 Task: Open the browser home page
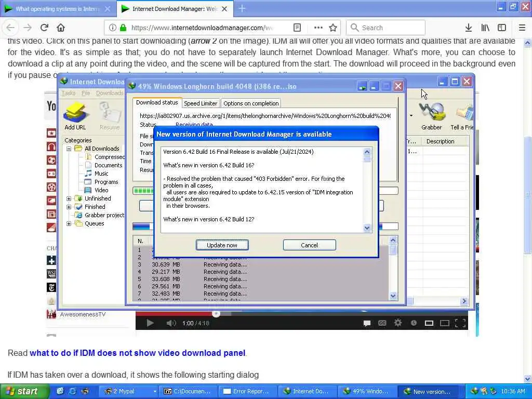(61, 28)
